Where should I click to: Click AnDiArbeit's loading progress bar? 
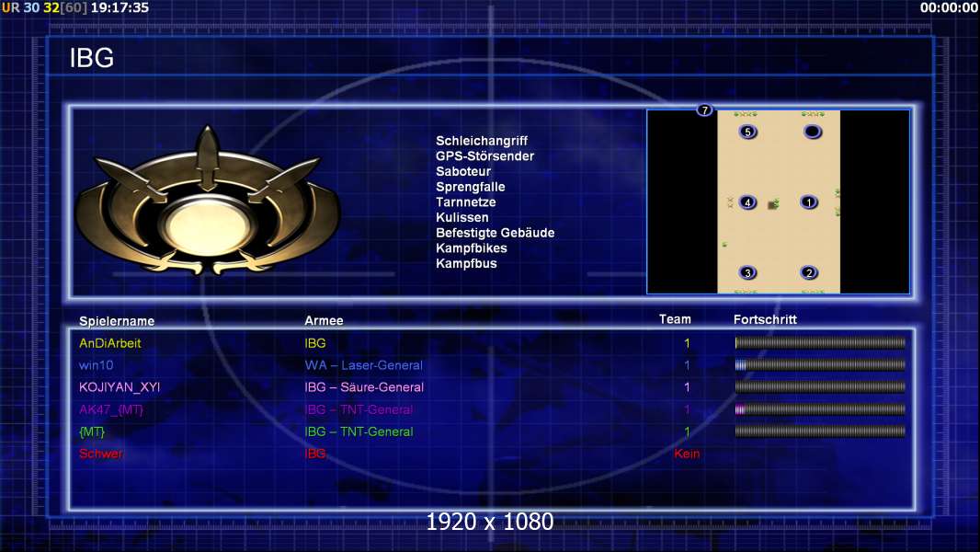[x=820, y=342]
